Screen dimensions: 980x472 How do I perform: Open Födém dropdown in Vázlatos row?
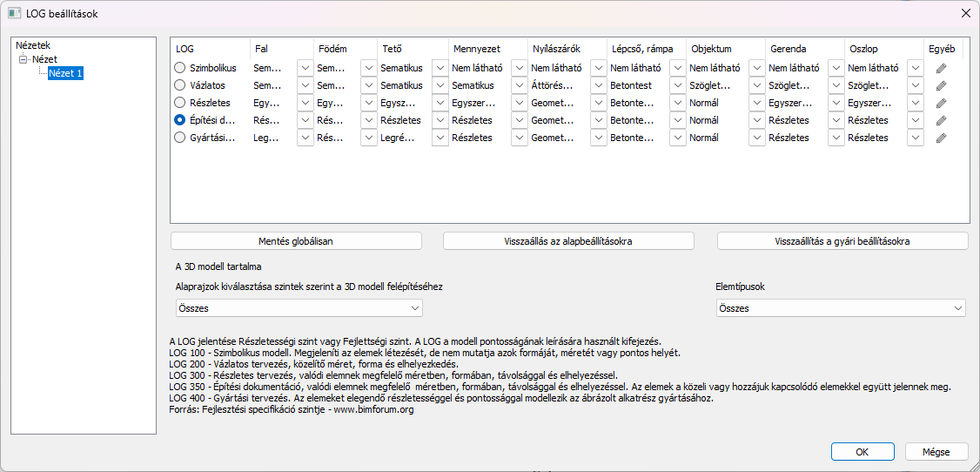(369, 85)
